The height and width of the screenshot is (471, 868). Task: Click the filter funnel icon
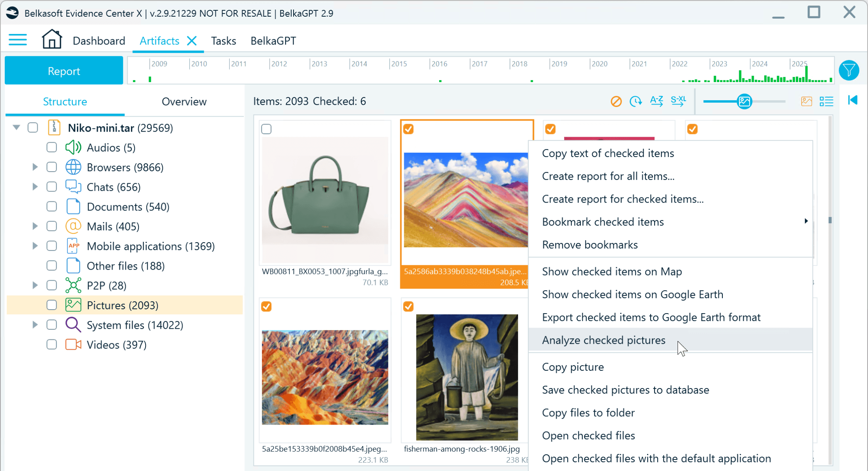tap(849, 71)
